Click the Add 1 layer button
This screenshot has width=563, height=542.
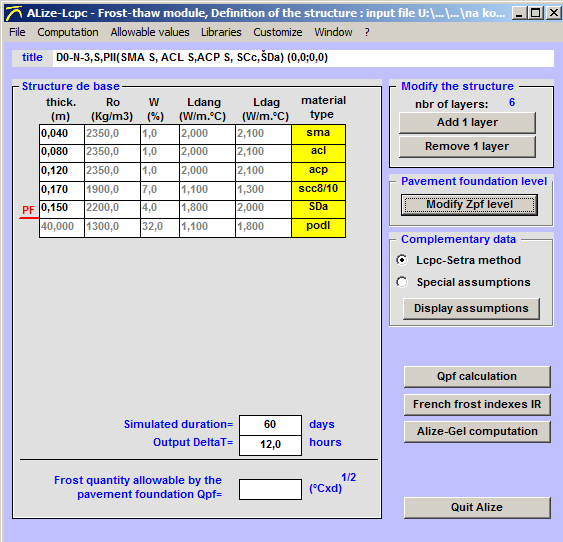[x=467, y=123]
